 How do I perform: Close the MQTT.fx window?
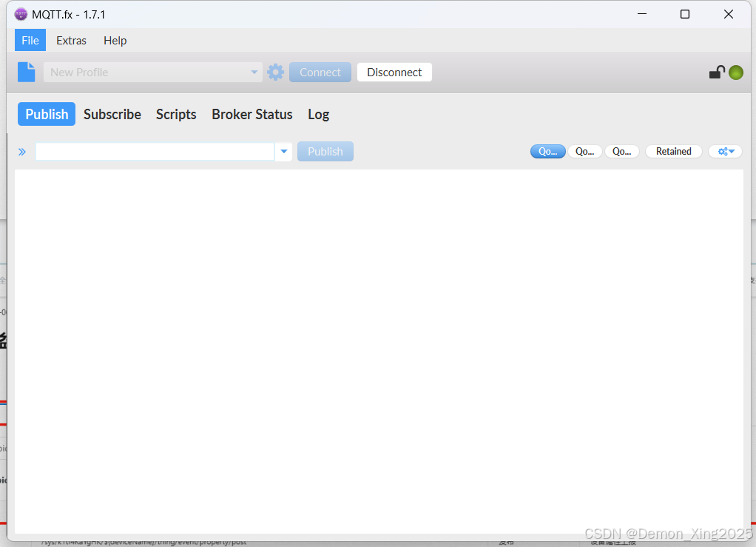tap(729, 15)
